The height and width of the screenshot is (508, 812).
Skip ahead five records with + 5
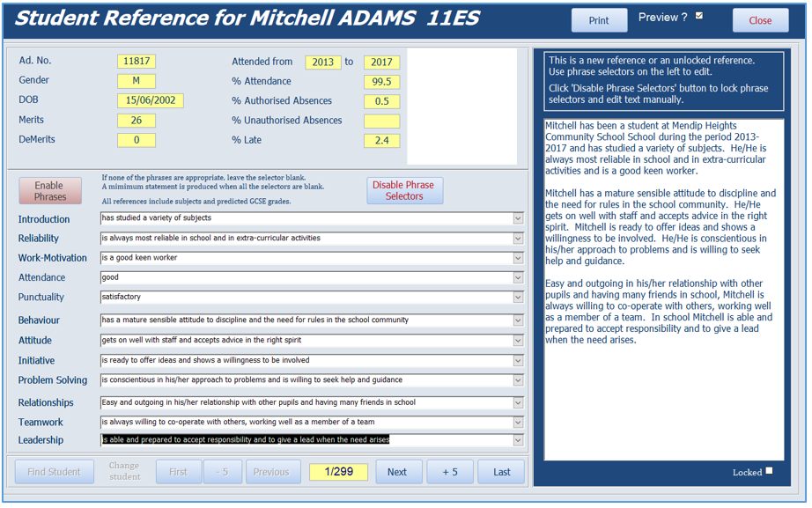click(x=450, y=472)
